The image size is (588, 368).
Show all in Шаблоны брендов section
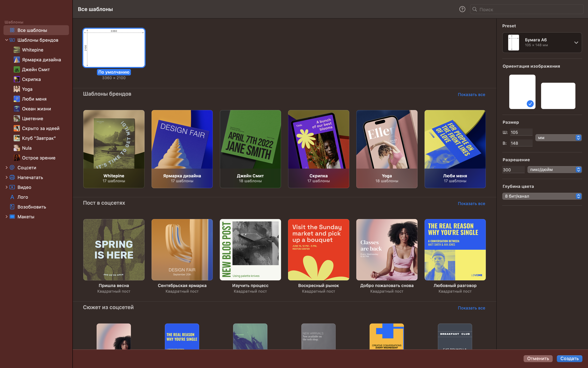click(471, 94)
